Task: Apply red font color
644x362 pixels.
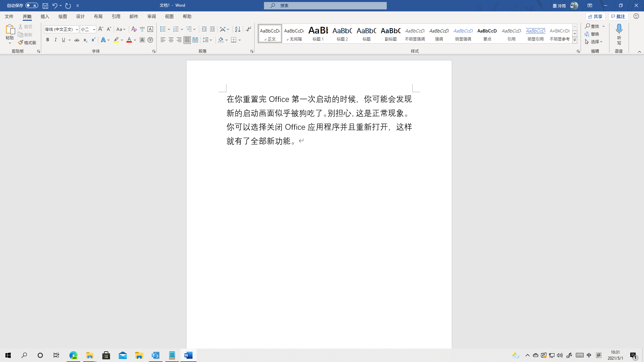Action: coord(129,40)
